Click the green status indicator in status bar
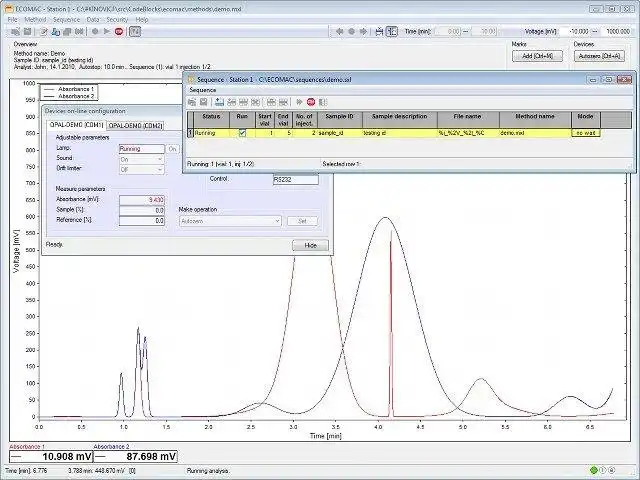 594,470
